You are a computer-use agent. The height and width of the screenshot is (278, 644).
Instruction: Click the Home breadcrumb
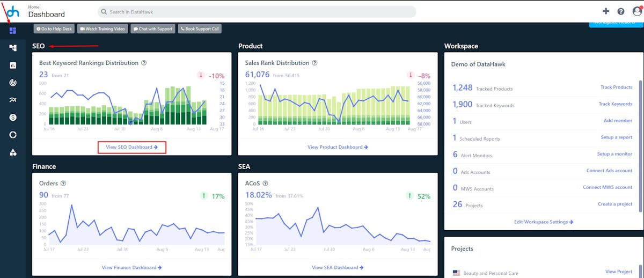[x=33, y=7]
